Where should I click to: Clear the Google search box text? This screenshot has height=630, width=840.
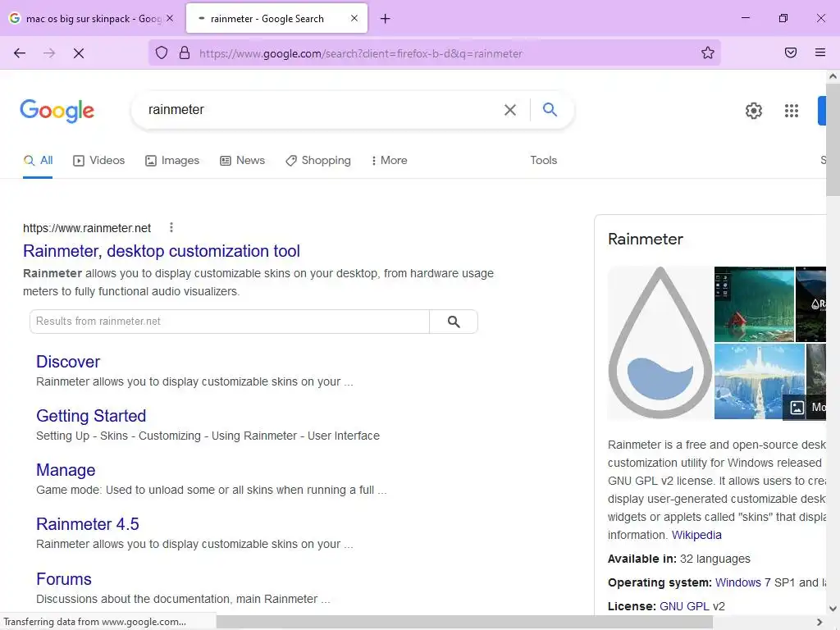510,110
